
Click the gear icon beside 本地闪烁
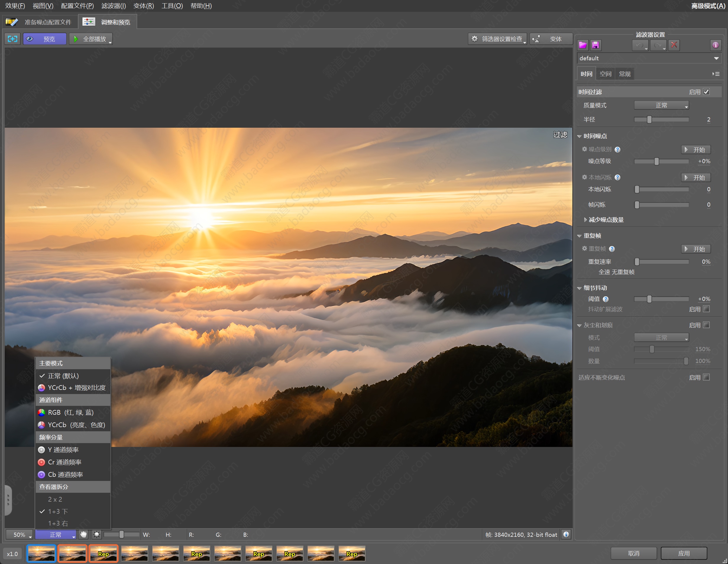pos(584,177)
